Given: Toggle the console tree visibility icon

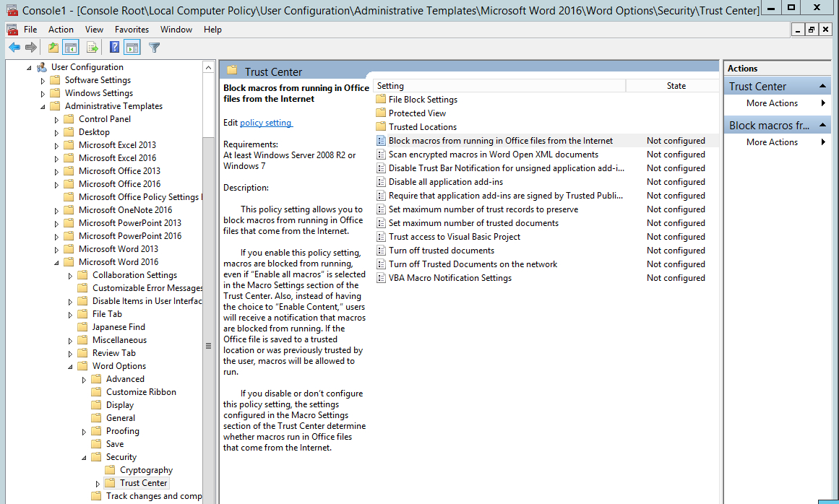Looking at the screenshot, I should pyautogui.click(x=70, y=47).
